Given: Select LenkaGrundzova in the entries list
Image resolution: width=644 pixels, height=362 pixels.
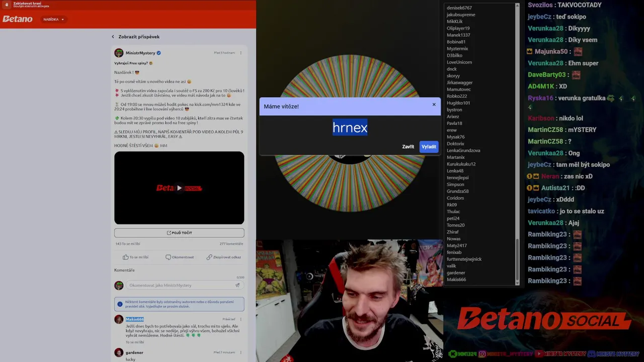Looking at the screenshot, I should coord(463,150).
